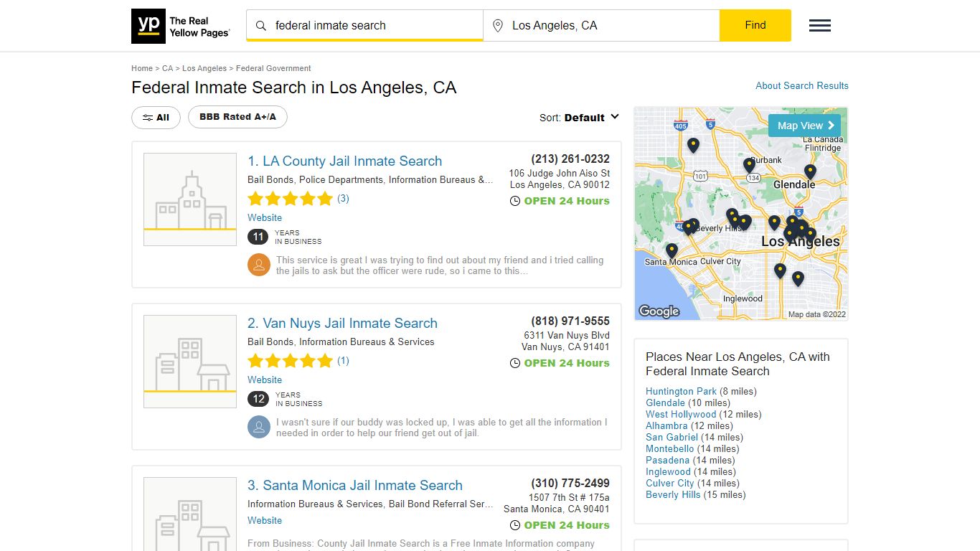Click the search magnifier icon in search box

pyautogui.click(x=261, y=26)
